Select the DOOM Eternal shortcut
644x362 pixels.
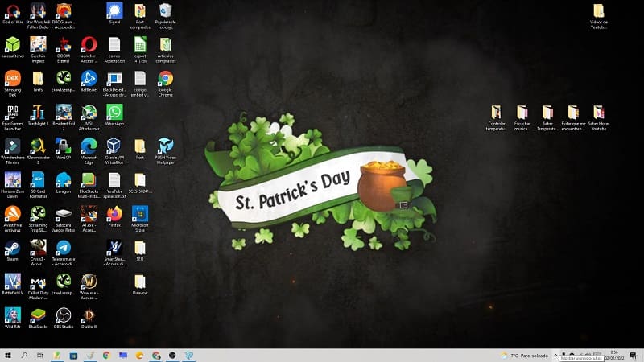64,49
